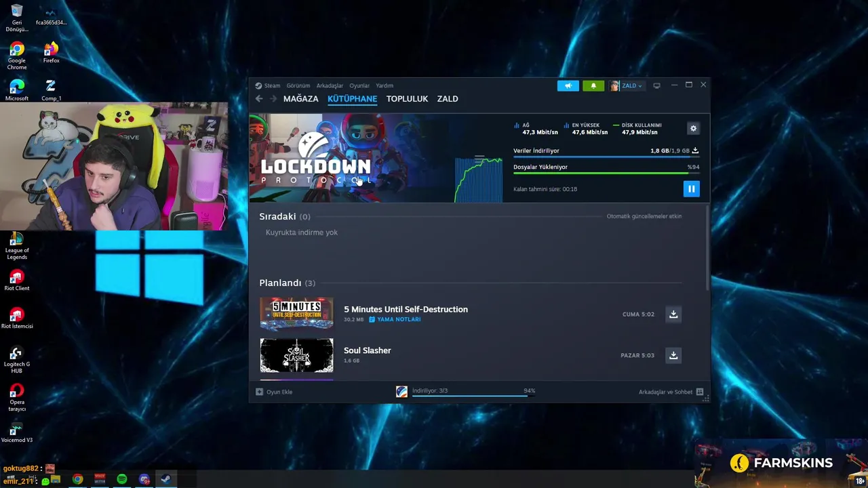
Task: Open download settings gear icon
Action: pyautogui.click(x=693, y=128)
